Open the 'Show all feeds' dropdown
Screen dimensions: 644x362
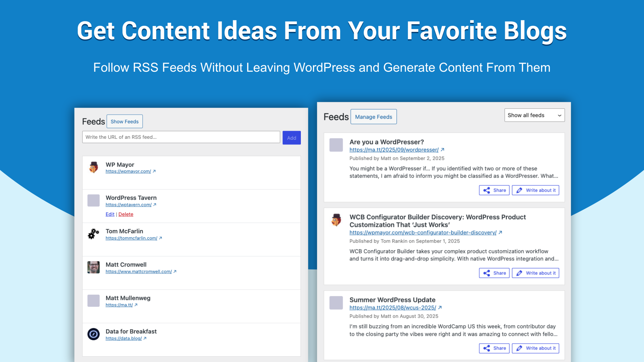pyautogui.click(x=534, y=115)
